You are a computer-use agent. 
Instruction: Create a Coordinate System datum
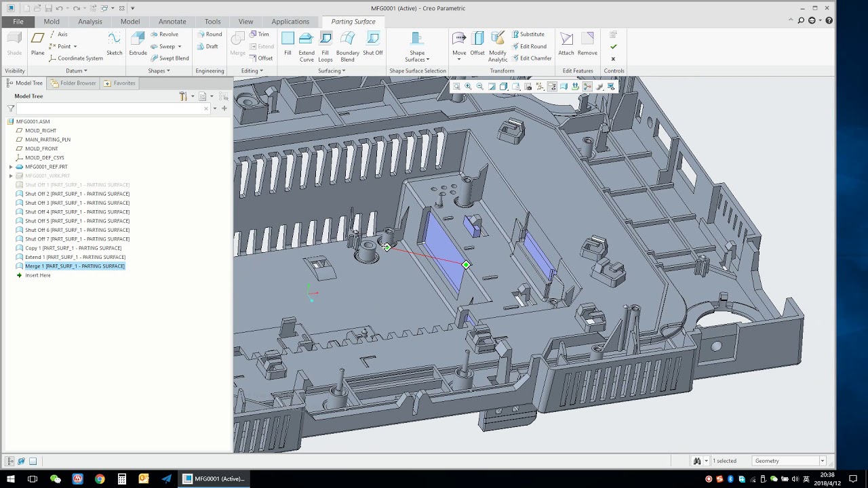(x=76, y=58)
